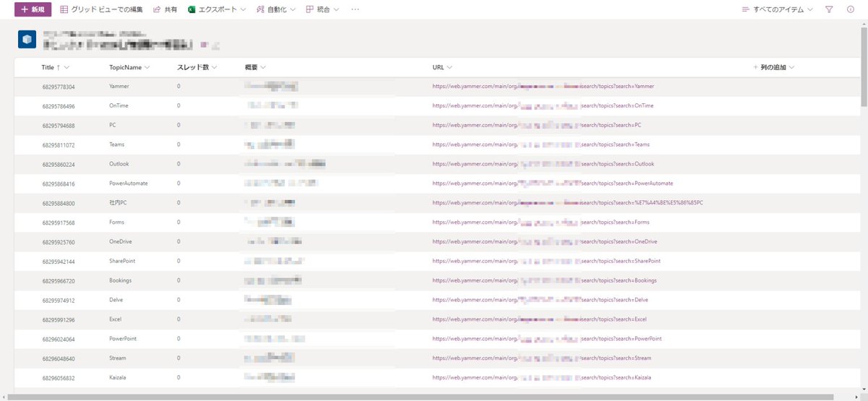Select the item titled 68296056832

pos(59,378)
